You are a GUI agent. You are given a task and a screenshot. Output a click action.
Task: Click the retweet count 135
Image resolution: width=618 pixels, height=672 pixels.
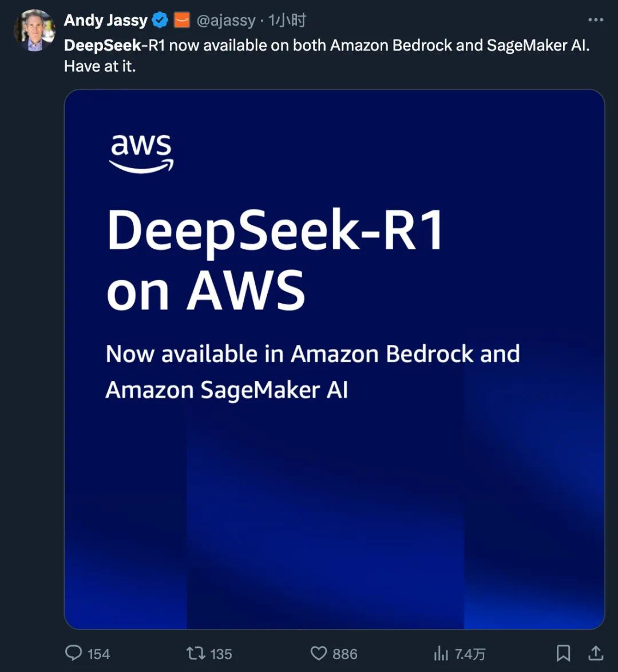coord(221,653)
